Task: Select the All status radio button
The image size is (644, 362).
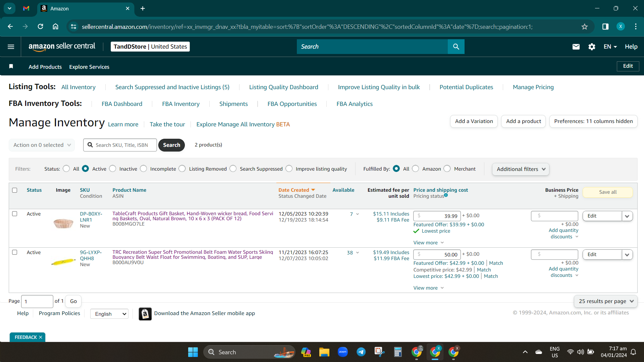Action: (66, 169)
